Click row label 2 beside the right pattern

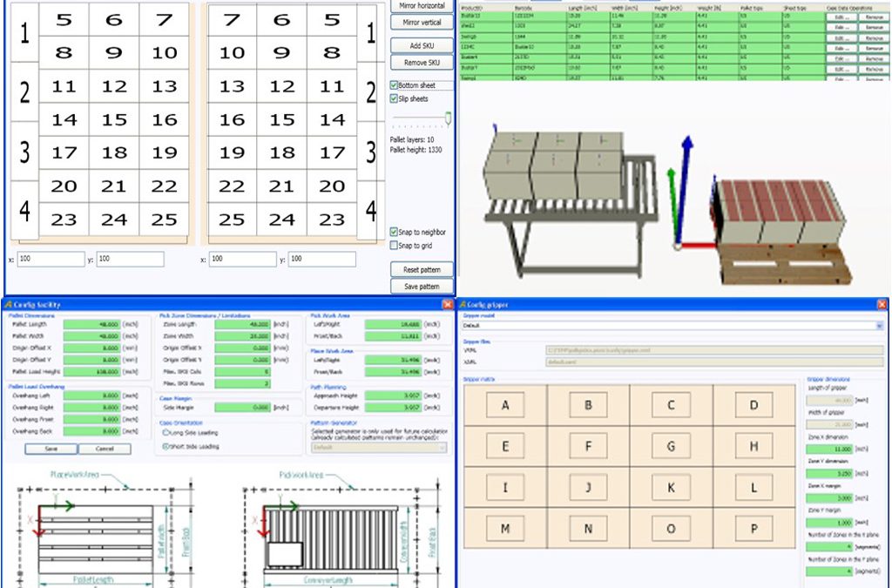click(371, 92)
